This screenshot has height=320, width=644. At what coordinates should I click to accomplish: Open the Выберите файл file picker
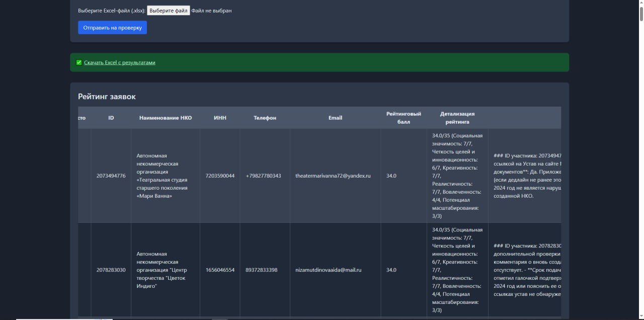[x=168, y=11]
